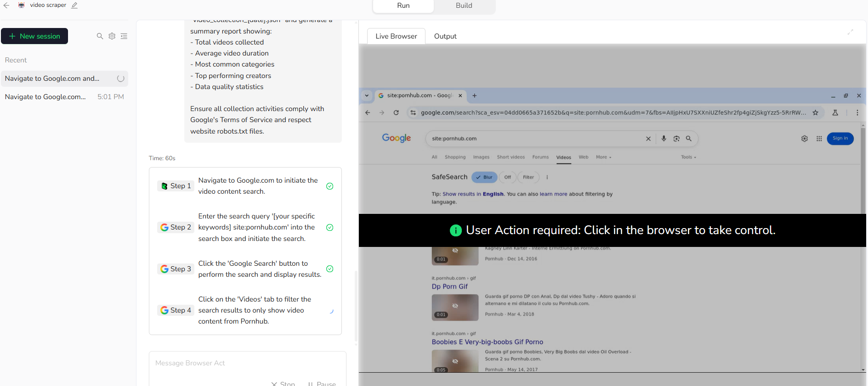Open session search magnifier in sidebar
Viewport: 868px width, 386px height.
click(100, 36)
